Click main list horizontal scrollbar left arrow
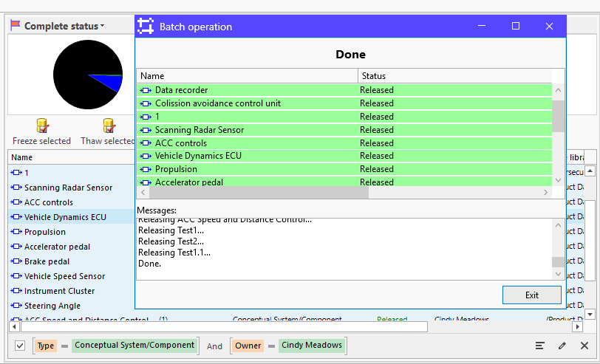 click(14, 326)
